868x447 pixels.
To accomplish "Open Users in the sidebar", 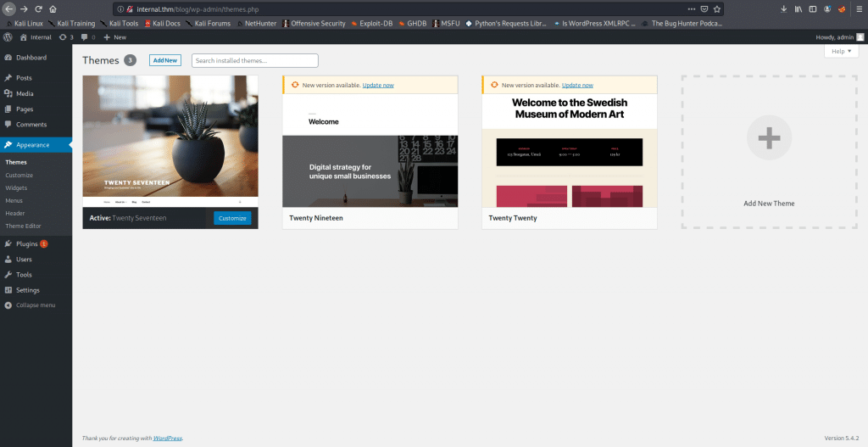I will click(36, 260).
